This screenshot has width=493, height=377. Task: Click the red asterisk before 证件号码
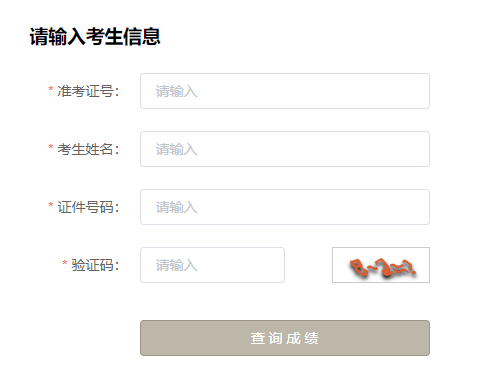(51, 205)
